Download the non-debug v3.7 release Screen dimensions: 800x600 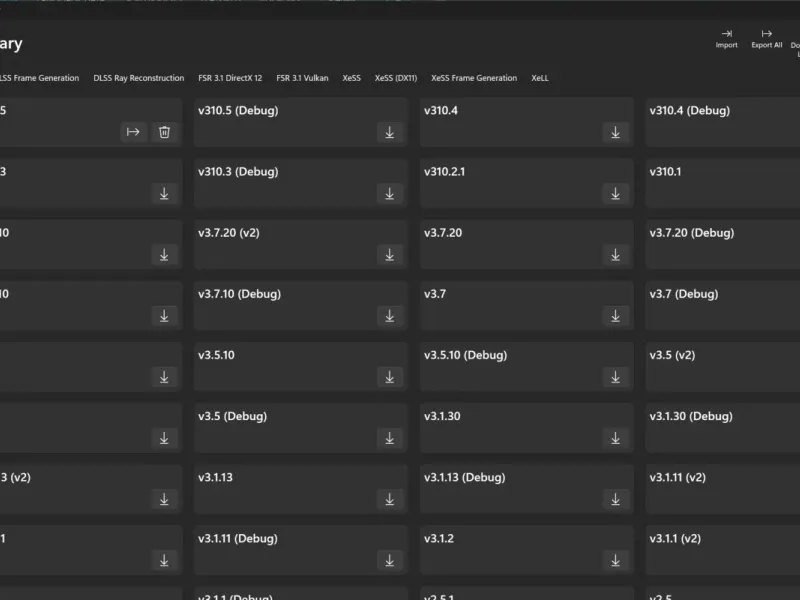coord(615,316)
